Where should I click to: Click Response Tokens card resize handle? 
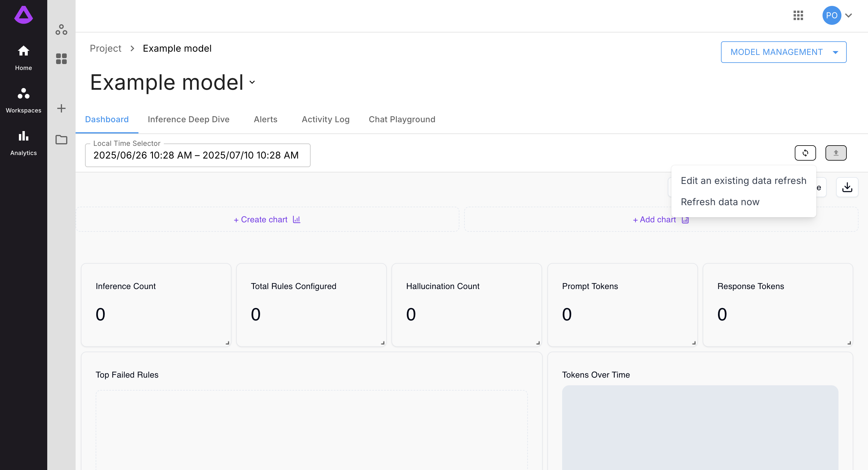849,343
